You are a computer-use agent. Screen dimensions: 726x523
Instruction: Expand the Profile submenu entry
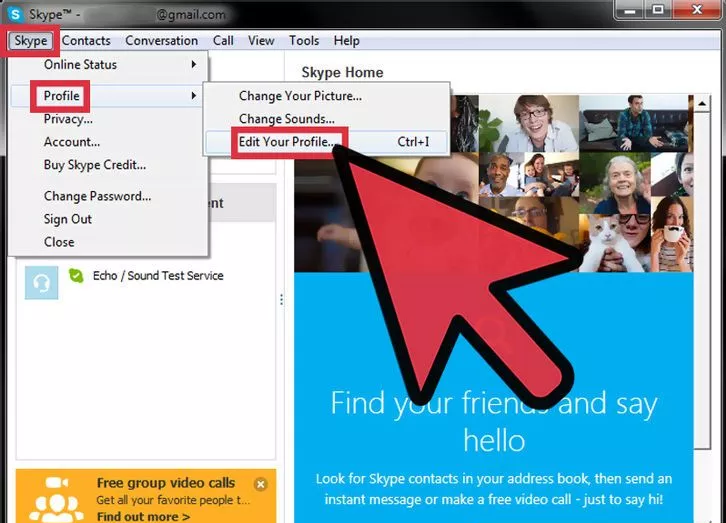[108, 96]
